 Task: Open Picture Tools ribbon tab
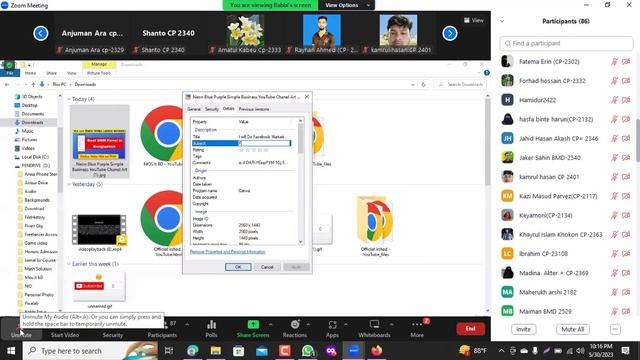pyautogui.click(x=99, y=73)
